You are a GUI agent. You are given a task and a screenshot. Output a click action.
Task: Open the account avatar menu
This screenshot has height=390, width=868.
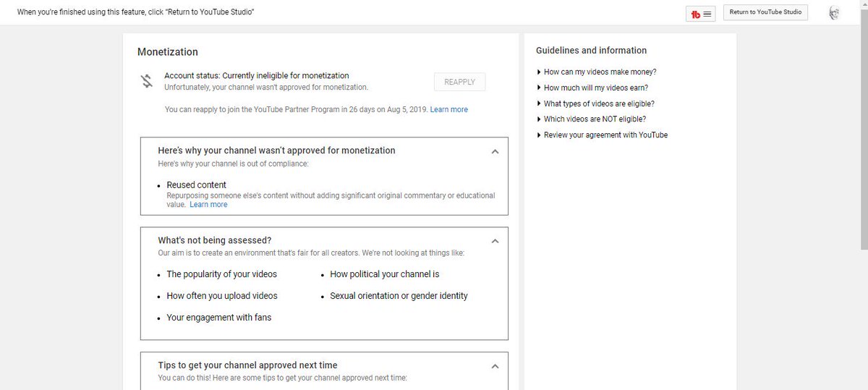(x=834, y=13)
